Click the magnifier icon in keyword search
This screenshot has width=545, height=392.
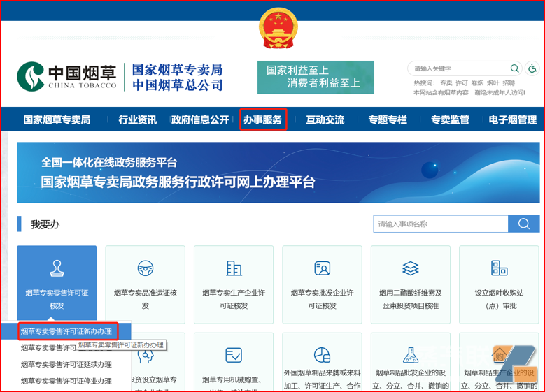tap(514, 68)
